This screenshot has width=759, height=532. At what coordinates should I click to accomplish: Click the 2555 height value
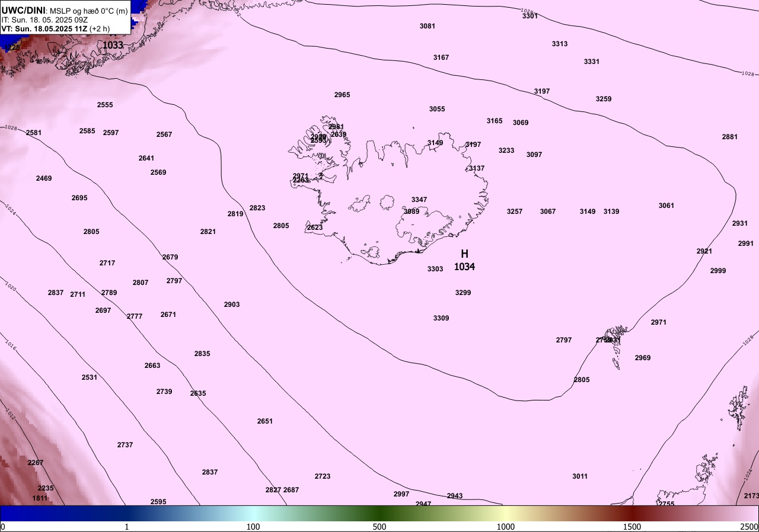point(105,105)
